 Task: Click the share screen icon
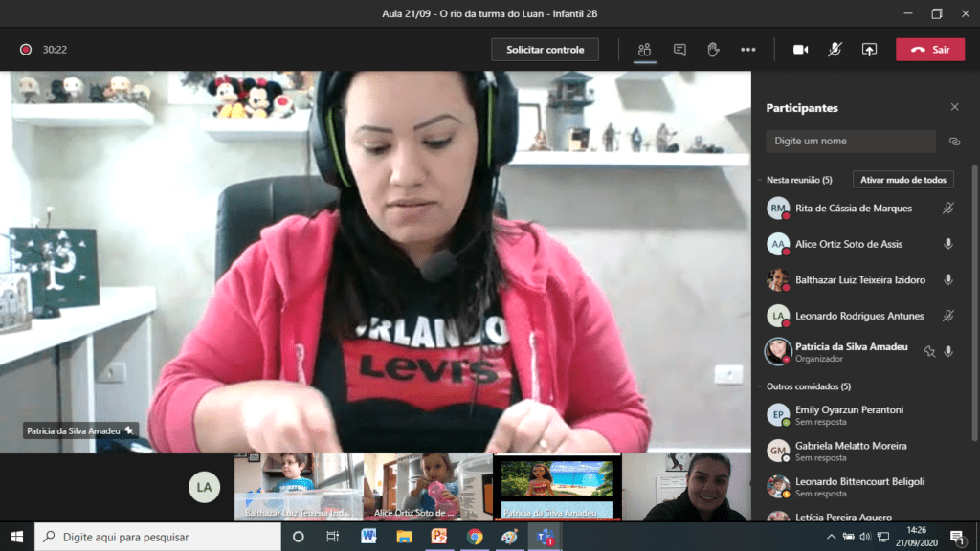pos(869,50)
